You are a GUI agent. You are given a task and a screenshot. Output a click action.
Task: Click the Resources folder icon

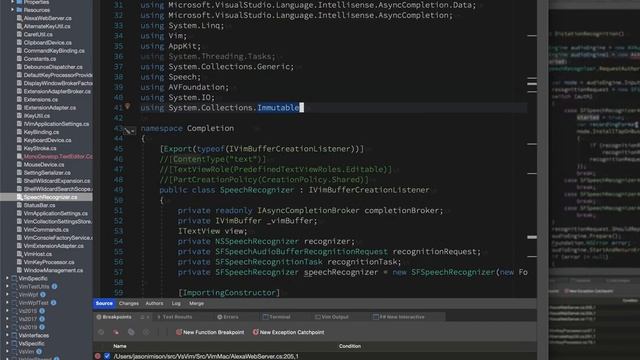click(x=19, y=10)
